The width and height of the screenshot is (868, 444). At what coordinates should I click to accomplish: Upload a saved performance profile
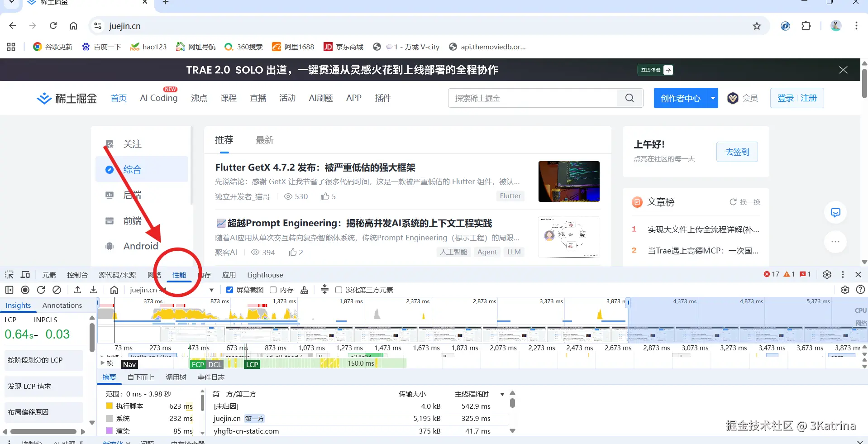pyautogui.click(x=77, y=290)
